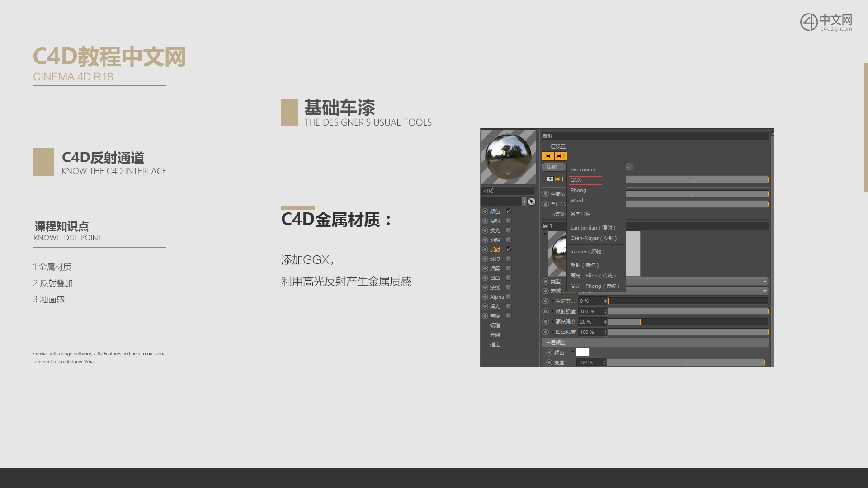Viewport: 868px width, 488px height.
Task: Click the 高光强度 slider bar
Action: pyautogui.click(x=688, y=322)
